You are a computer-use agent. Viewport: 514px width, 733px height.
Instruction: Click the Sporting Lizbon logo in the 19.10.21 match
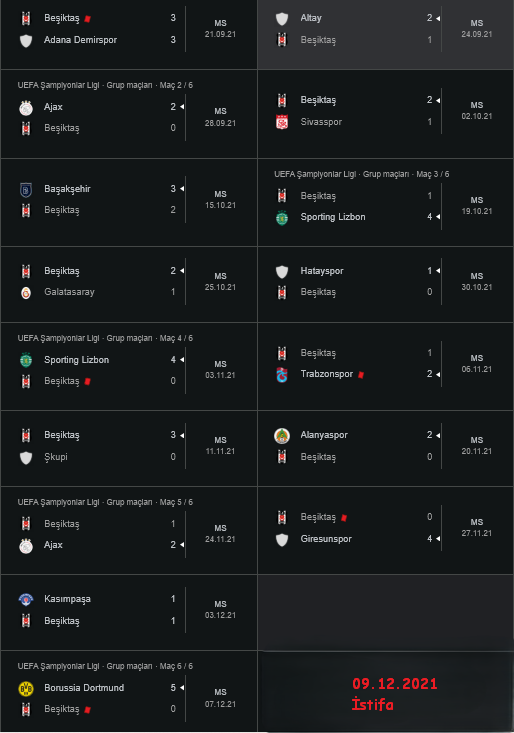tap(282, 217)
